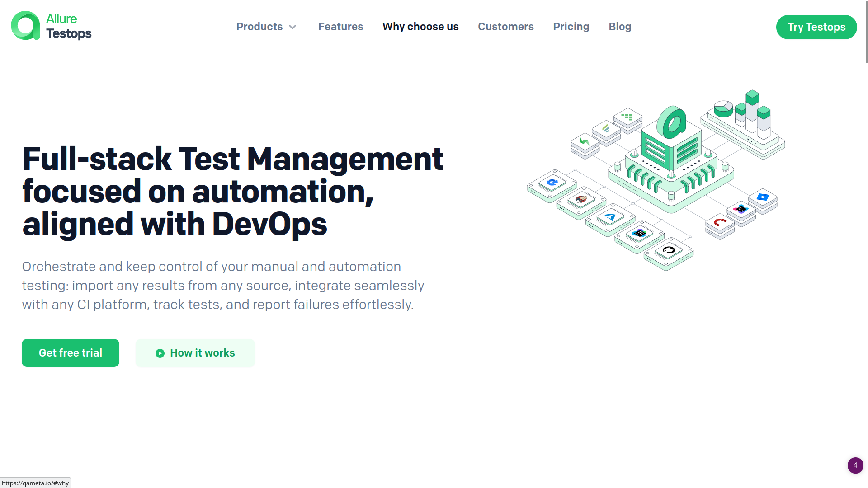The width and height of the screenshot is (868, 488).
Task: Go to the Pricing section
Action: pyautogui.click(x=571, y=27)
